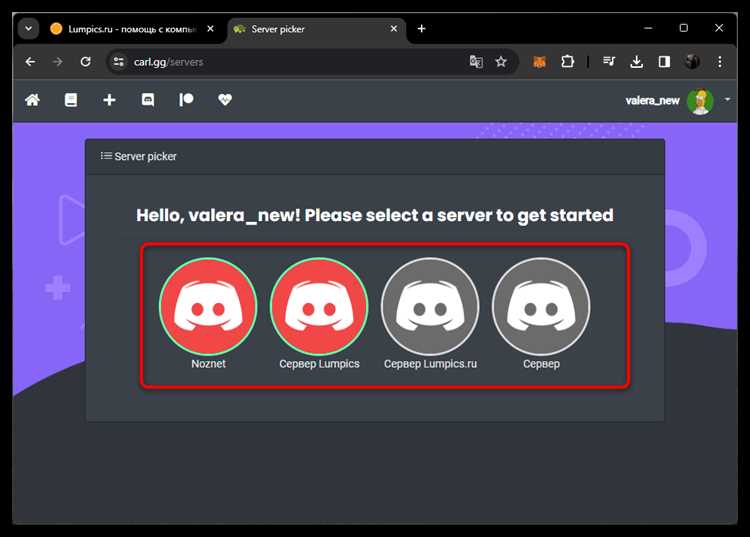Expand the valera_new account dropdown arrow
The width and height of the screenshot is (750, 537).
[x=727, y=99]
